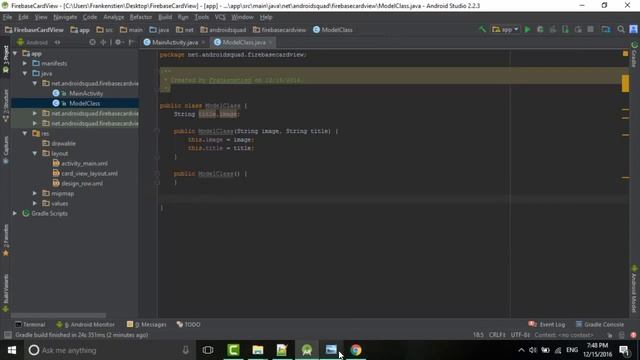
Task: Open the Event Log
Action: point(547,324)
